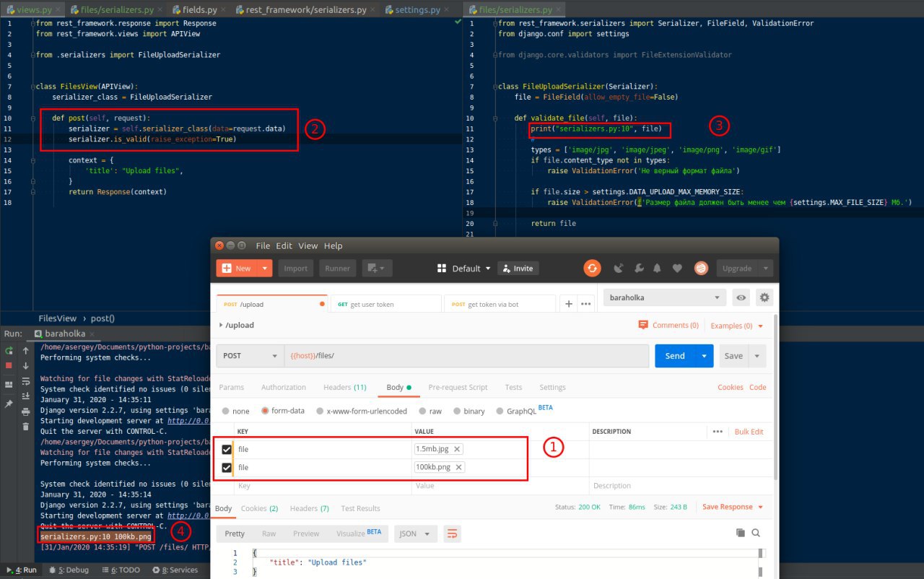Click the blue Send button
Screen dimensions: 924x579
point(675,356)
